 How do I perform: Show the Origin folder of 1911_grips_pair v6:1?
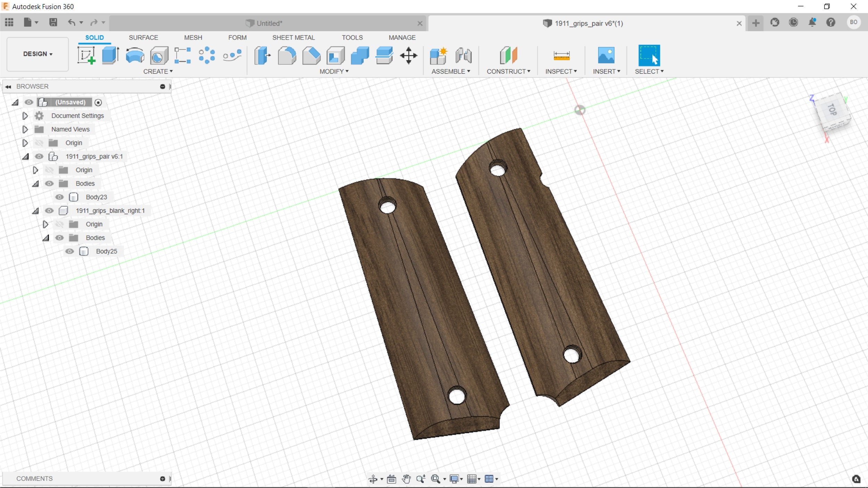pos(50,170)
